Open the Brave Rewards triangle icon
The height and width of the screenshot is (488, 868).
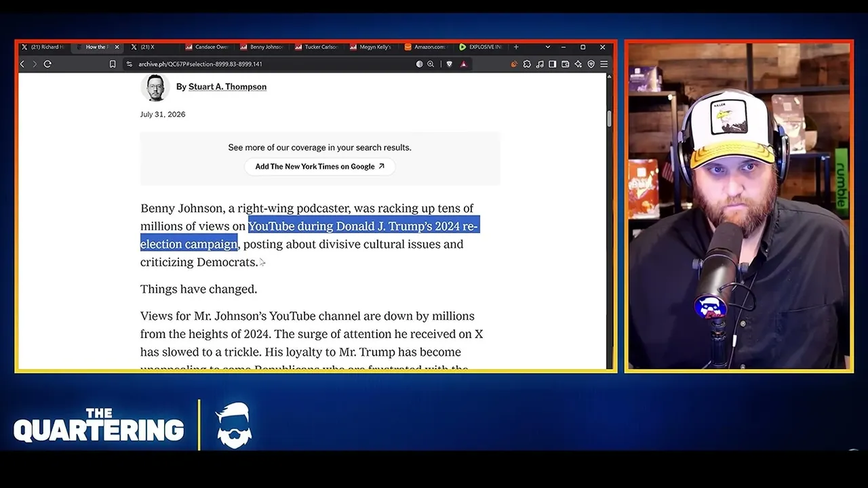464,64
